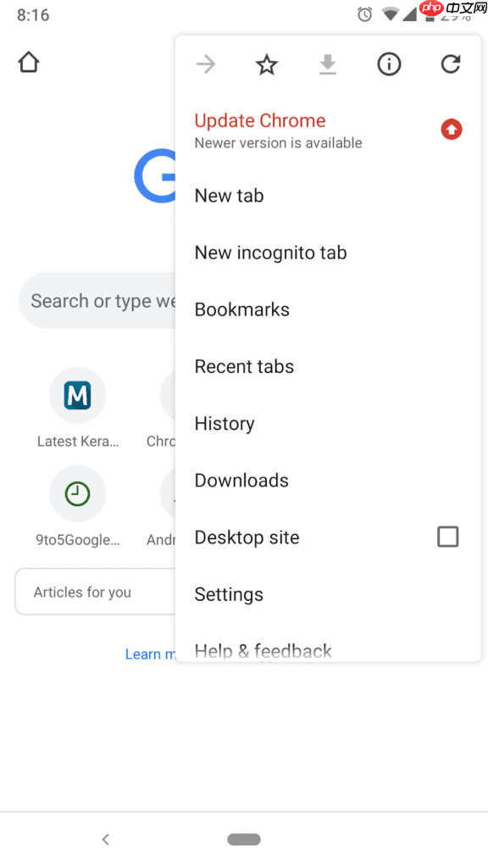Open Chrome Settings
This screenshot has height=868, width=488.
point(229,594)
